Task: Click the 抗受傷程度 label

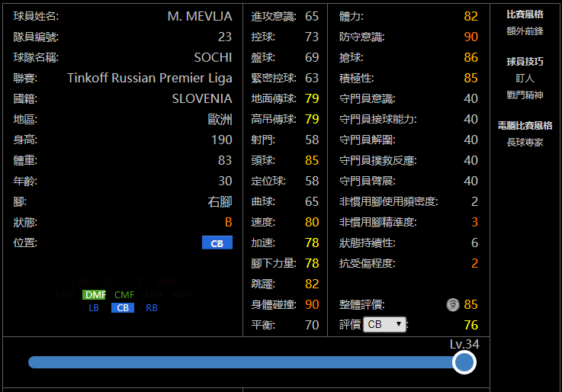Action: [367, 264]
